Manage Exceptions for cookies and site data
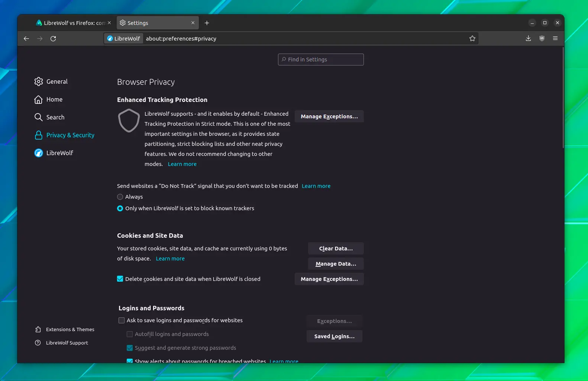 [329, 279]
